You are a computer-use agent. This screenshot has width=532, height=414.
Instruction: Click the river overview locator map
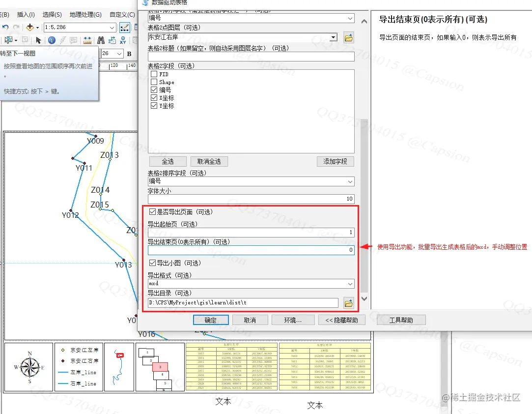(x=119, y=367)
